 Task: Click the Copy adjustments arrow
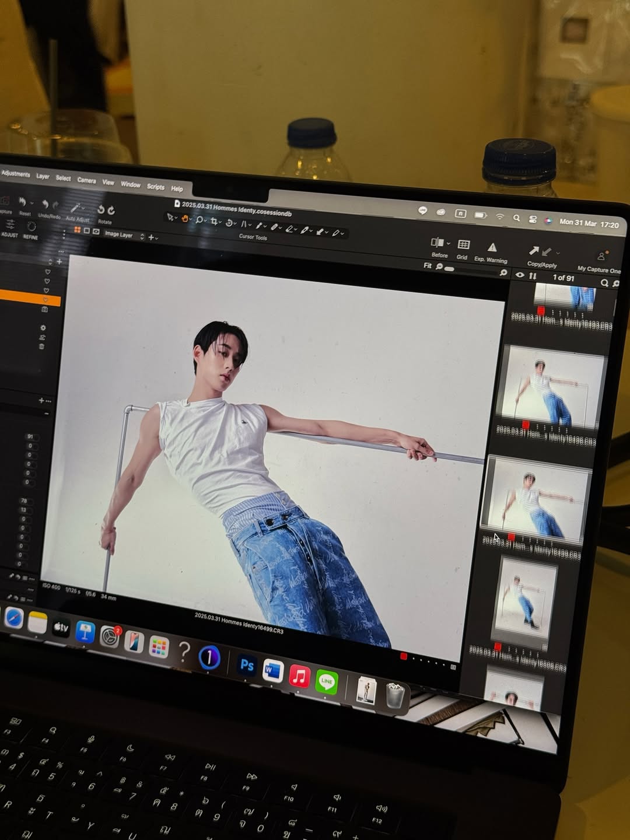534,250
